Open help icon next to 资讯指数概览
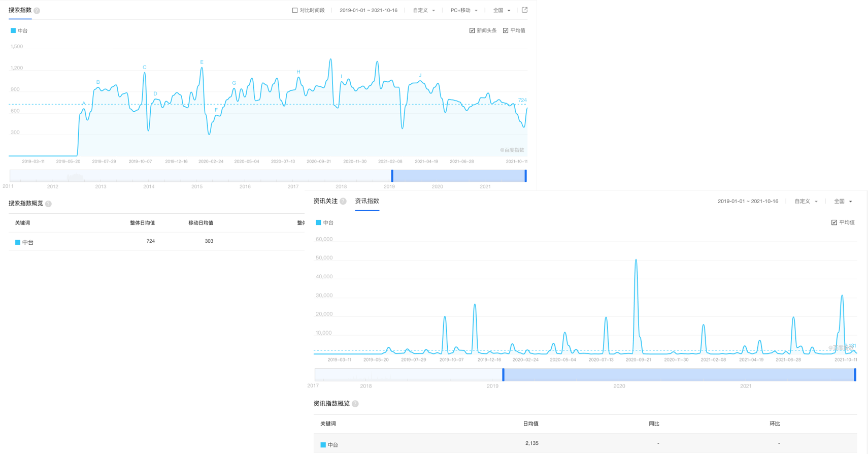 coord(355,404)
